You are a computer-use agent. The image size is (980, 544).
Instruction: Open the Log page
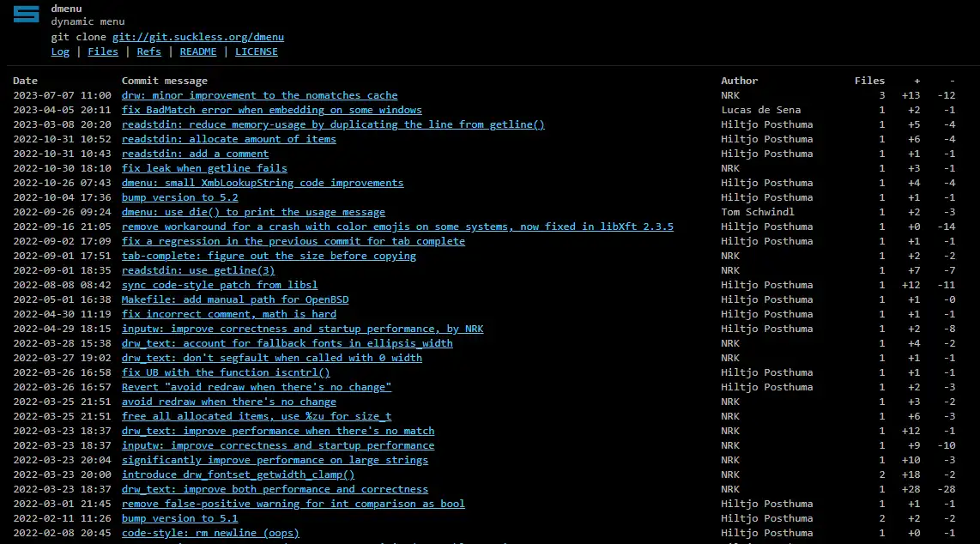click(60, 51)
